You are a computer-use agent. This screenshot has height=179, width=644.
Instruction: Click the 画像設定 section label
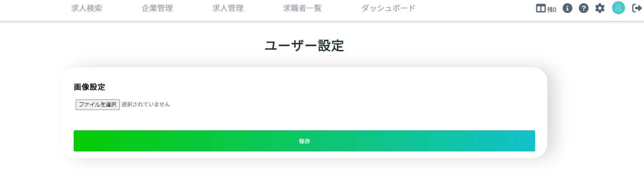[89, 87]
